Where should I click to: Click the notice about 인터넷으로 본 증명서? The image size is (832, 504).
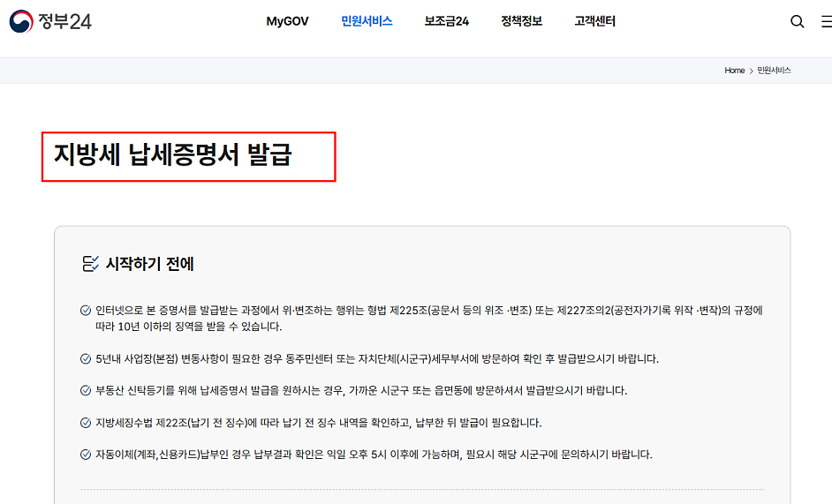tap(429, 319)
